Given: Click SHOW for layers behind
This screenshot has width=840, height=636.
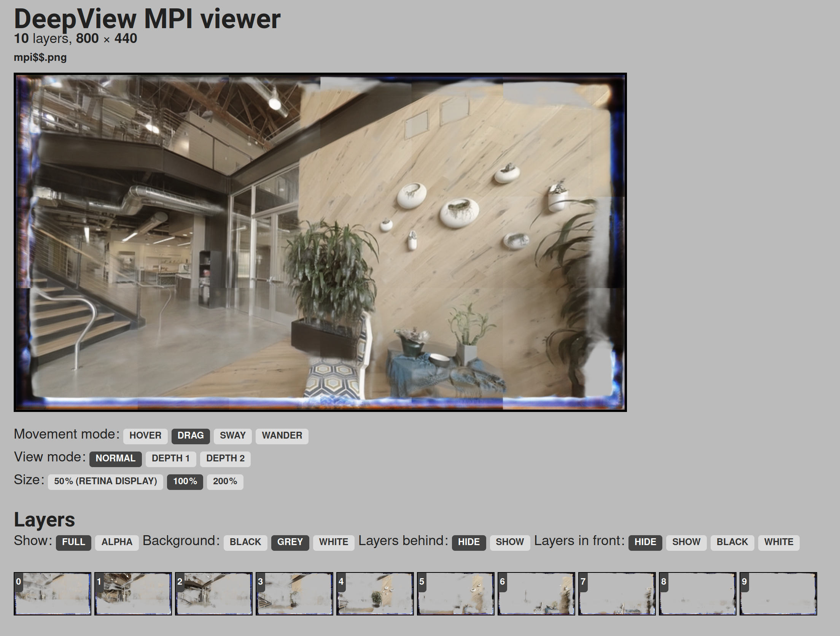Looking at the screenshot, I should 509,542.
